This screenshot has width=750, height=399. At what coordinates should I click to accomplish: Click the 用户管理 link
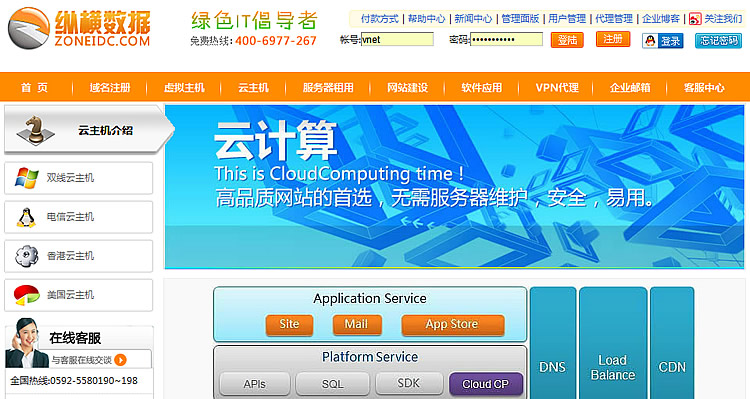[x=567, y=19]
